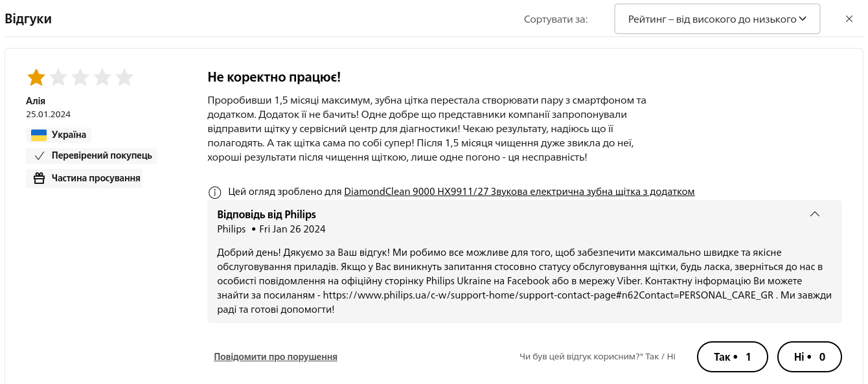This screenshot has width=868, height=384.
Task: Click the first gold rating star
Action: (x=36, y=78)
